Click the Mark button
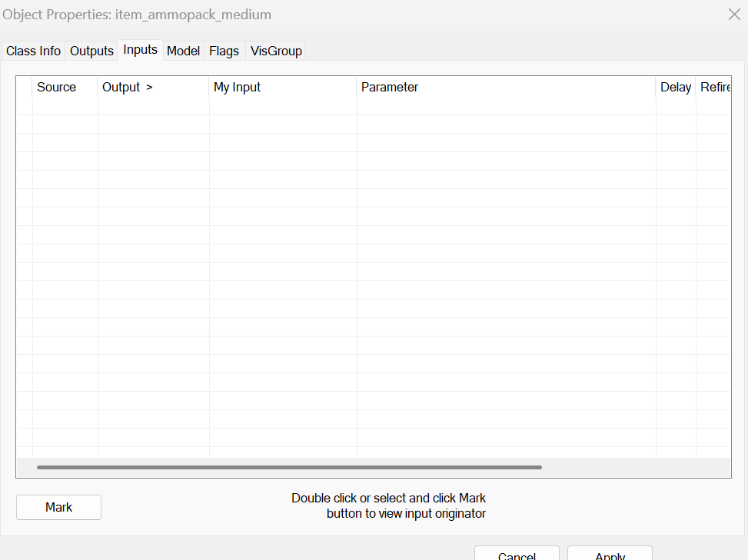The image size is (748, 560). (x=58, y=507)
